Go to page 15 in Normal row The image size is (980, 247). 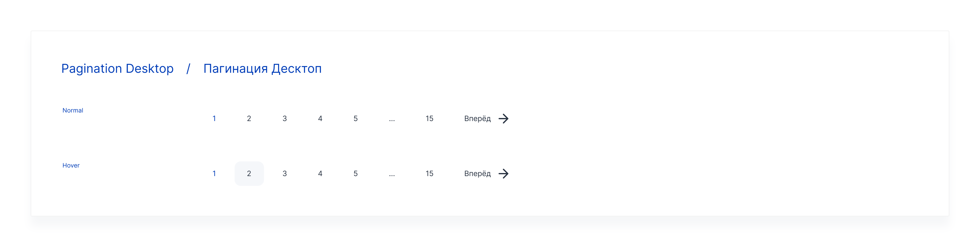pos(429,119)
